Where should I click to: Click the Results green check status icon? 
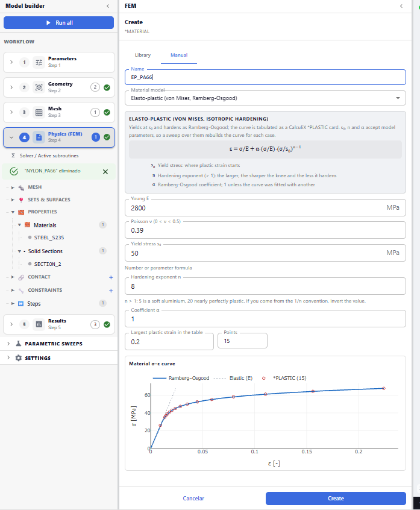[107, 324]
